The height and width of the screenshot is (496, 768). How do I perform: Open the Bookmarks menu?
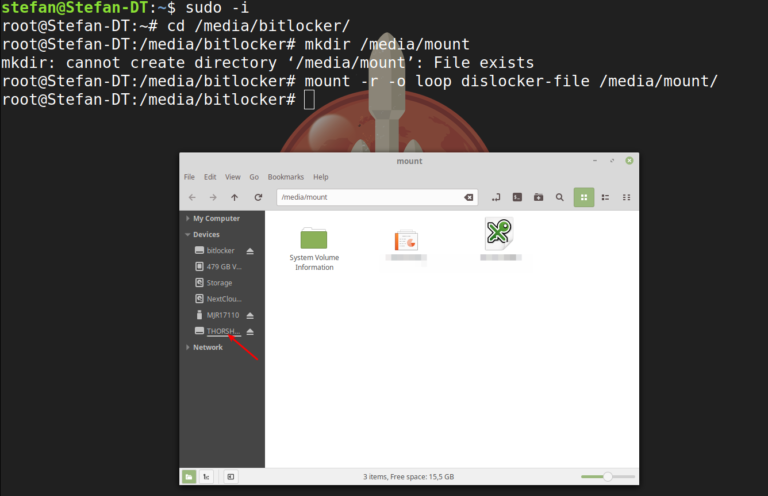285,177
